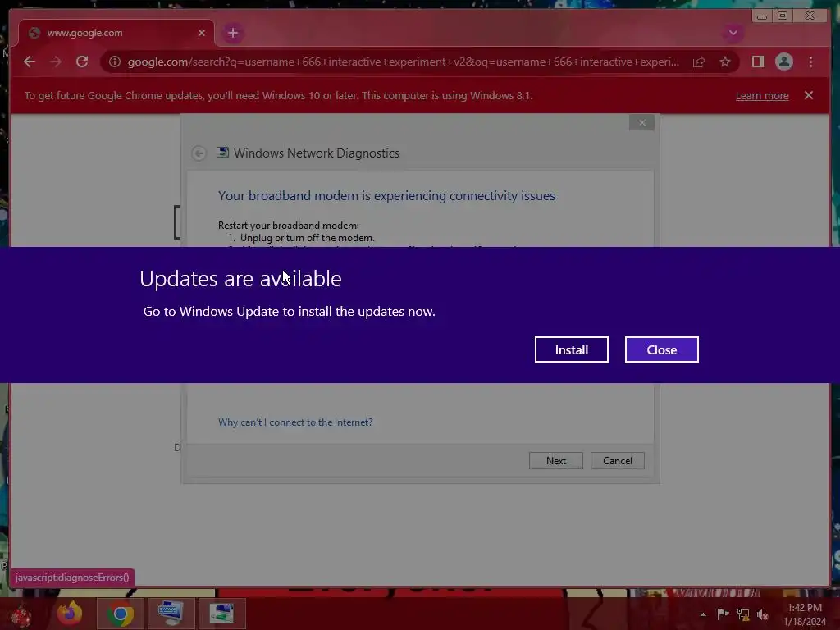Image resolution: width=840 pixels, height=630 pixels.
Task: Dismiss the Chrome update warning bar
Action: tap(808, 95)
